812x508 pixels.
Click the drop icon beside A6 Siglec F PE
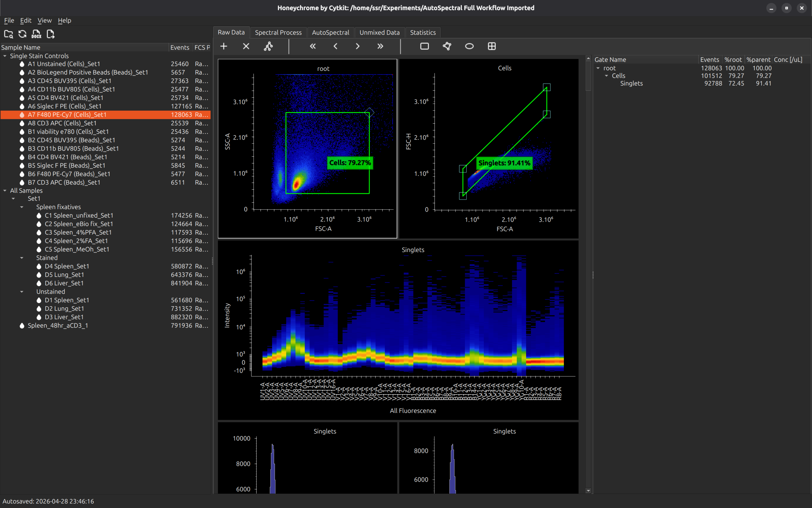(x=22, y=106)
